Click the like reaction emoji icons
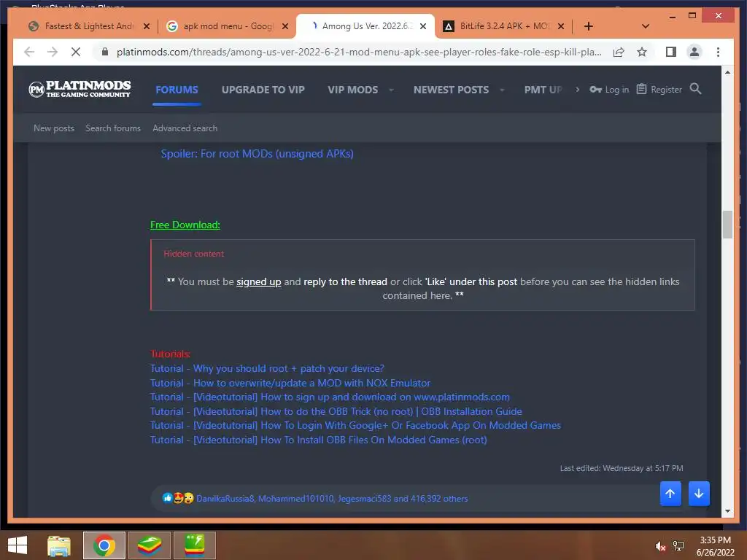Image resolution: width=747 pixels, height=560 pixels. coord(178,498)
